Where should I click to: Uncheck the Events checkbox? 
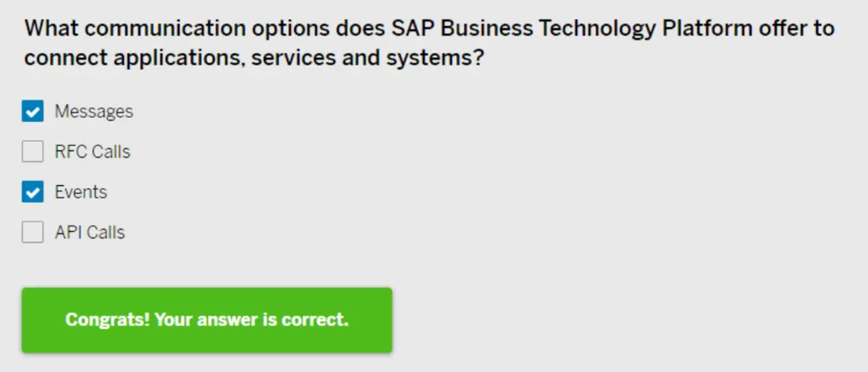tap(32, 192)
